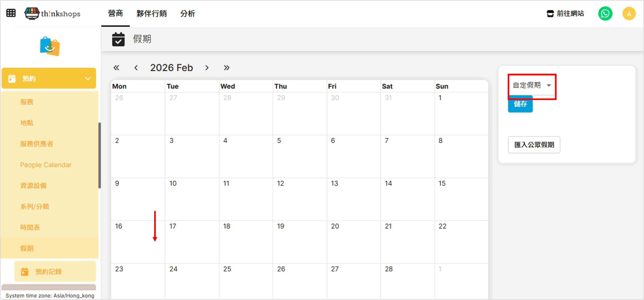Screen dimensions: 644x300
Task: Click the 儲存 button
Action: (520, 105)
